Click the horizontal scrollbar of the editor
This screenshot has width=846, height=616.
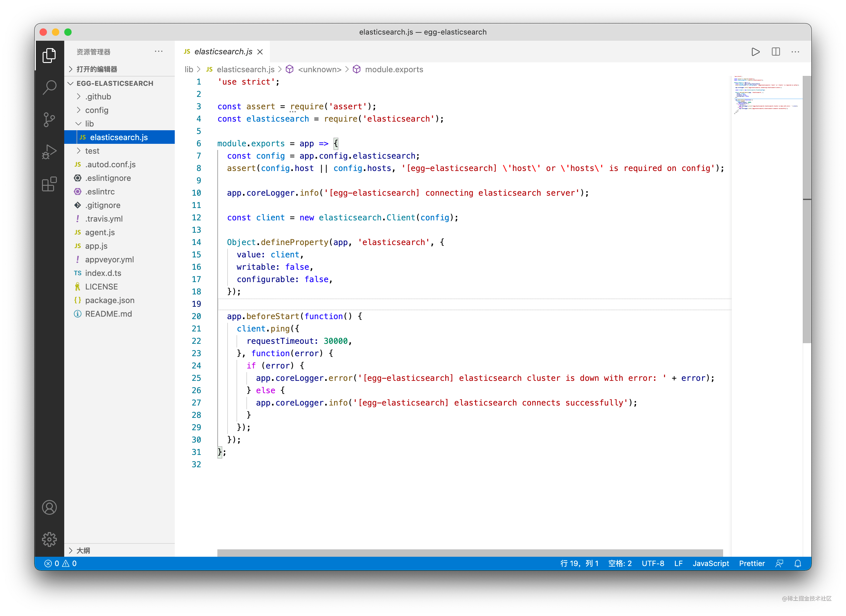(470, 553)
